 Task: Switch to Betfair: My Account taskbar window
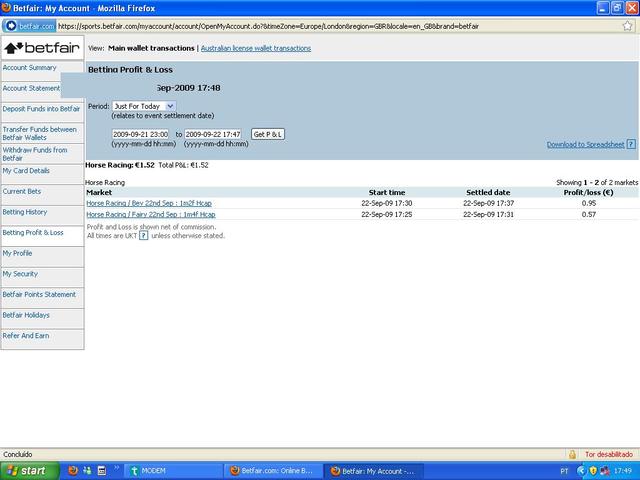tap(373, 471)
